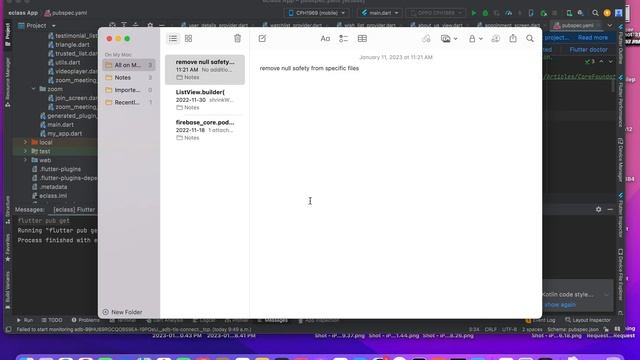Image resolution: width=640 pixels, height=360 pixels.
Task: Create a new note with compose icon
Action: click(262, 38)
